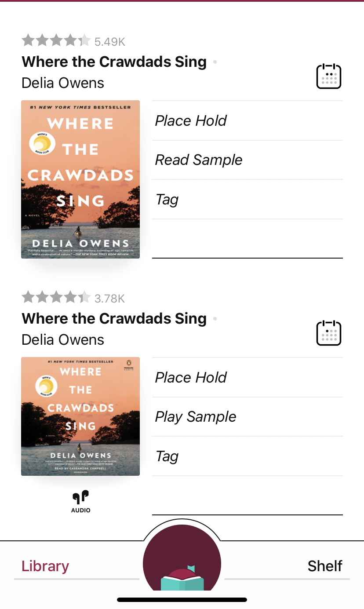Image resolution: width=364 pixels, height=609 pixels.
Task: Switch to the Shelf tab
Action: [325, 566]
